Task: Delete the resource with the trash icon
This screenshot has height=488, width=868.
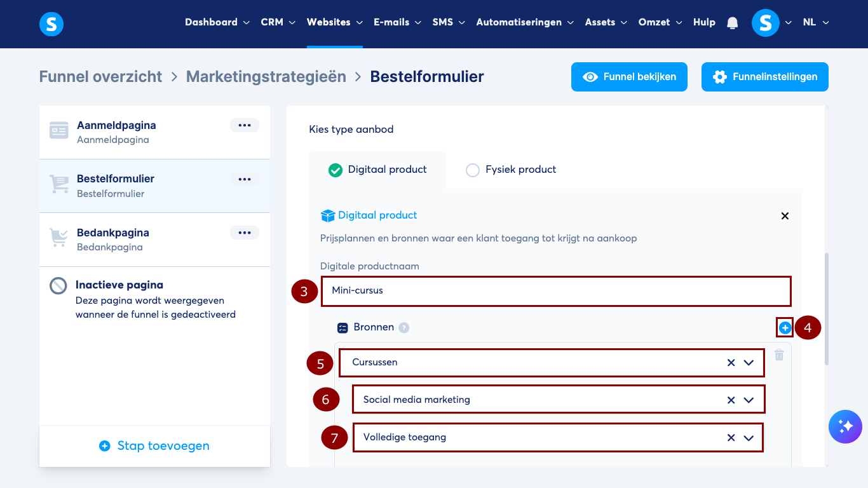Action: click(x=779, y=355)
